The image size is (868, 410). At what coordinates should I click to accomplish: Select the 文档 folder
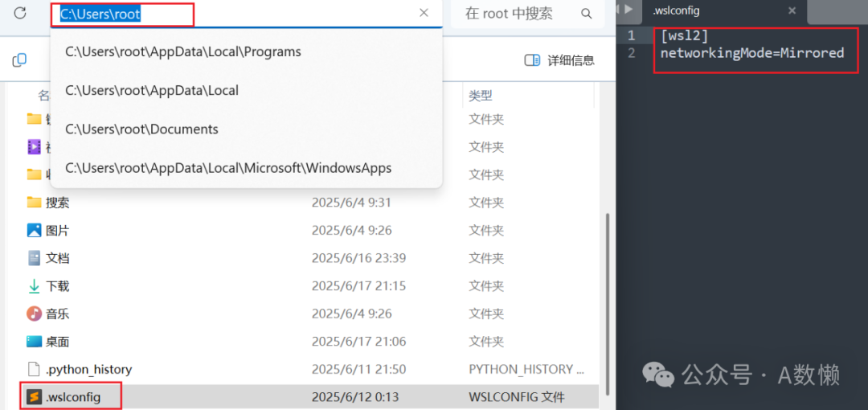[58, 258]
